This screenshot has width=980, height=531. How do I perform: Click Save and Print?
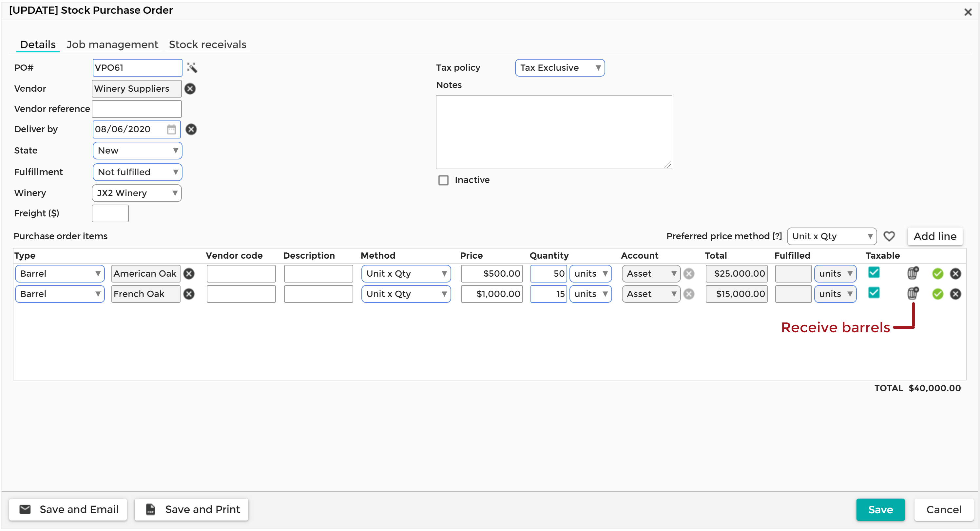pos(191,509)
